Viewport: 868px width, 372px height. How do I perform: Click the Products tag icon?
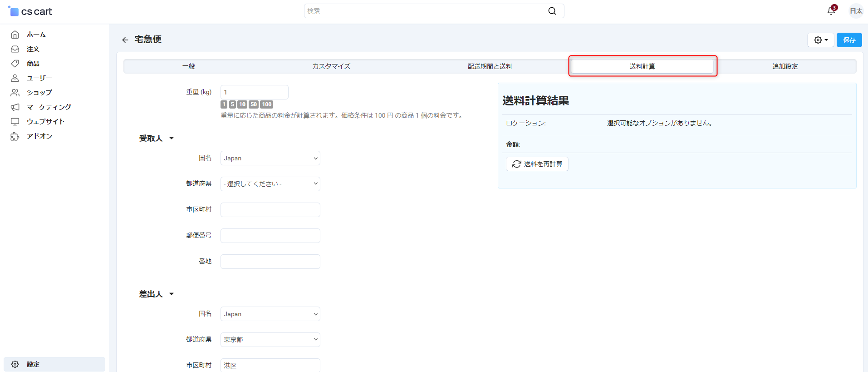15,64
